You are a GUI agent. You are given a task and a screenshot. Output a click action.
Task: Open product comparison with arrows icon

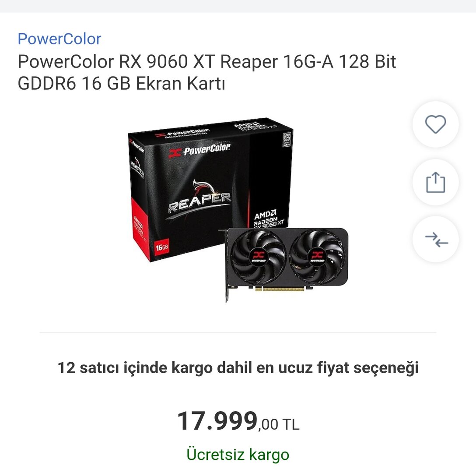click(435, 239)
